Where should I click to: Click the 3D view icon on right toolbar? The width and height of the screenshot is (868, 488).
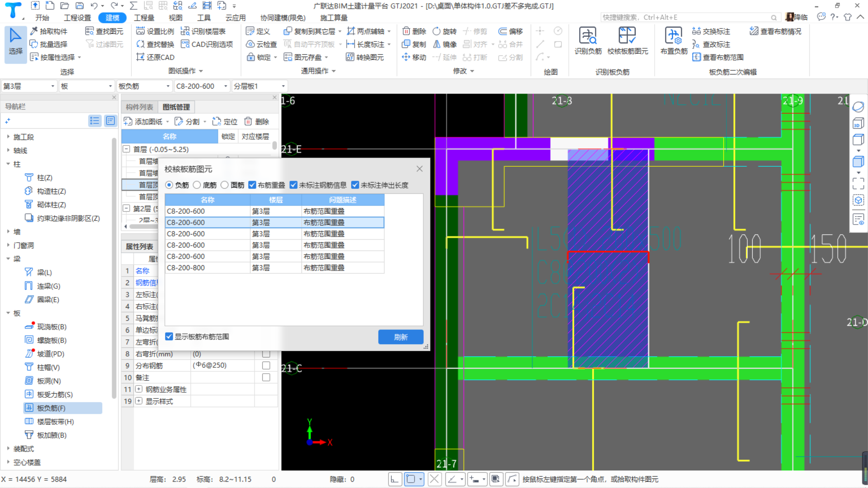[858, 123]
